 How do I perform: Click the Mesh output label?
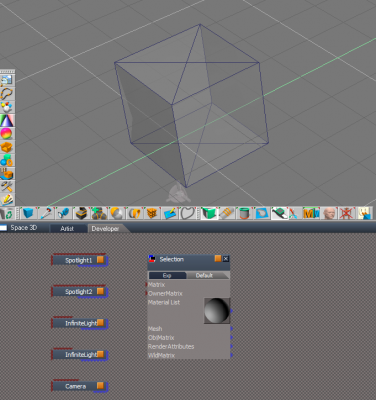pos(155,329)
